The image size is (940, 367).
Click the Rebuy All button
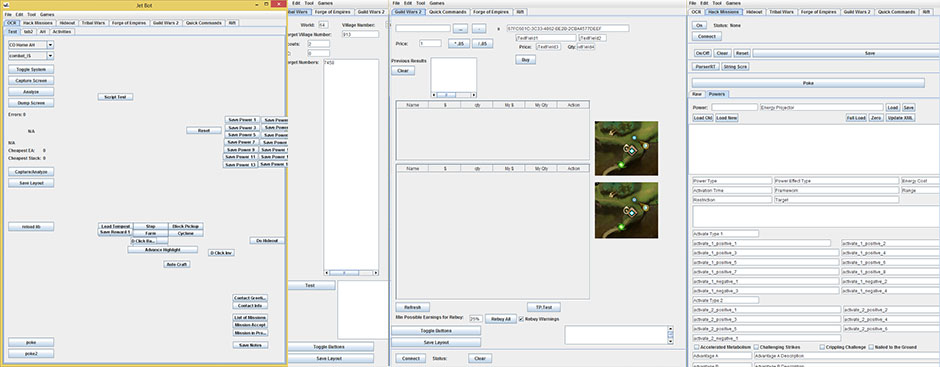(501, 319)
